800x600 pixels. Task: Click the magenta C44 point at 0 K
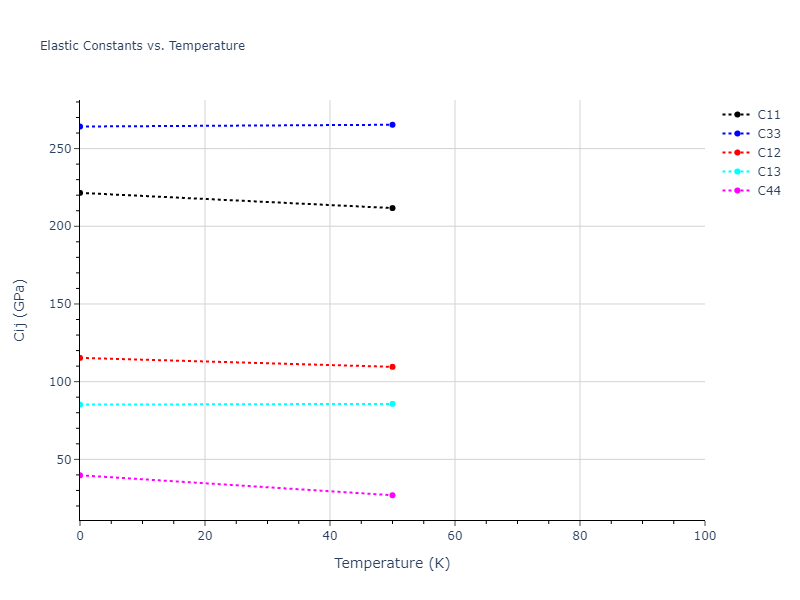(x=80, y=475)
